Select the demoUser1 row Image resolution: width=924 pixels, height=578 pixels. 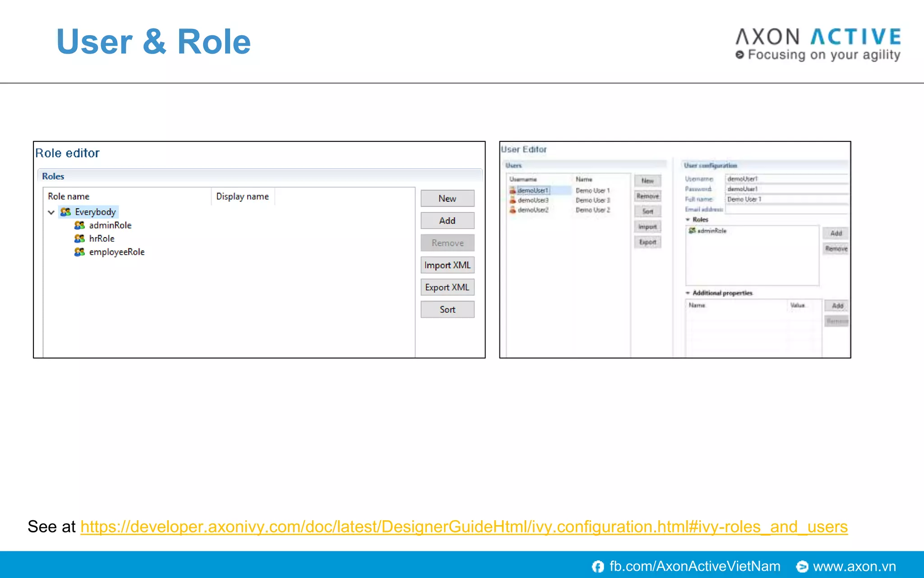pyautogui.click(x=568, y=190)
